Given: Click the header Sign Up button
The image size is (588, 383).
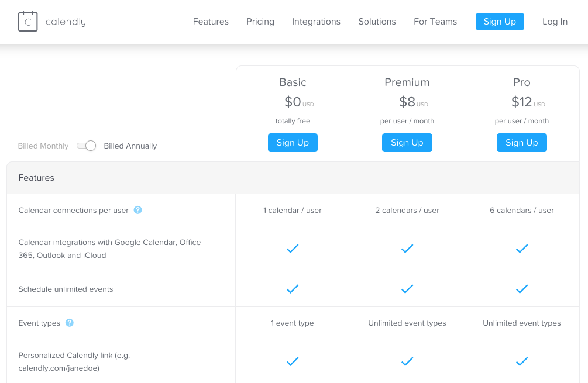Looking at the screenshot, I should pyautogui.click(x=500, y=22).
